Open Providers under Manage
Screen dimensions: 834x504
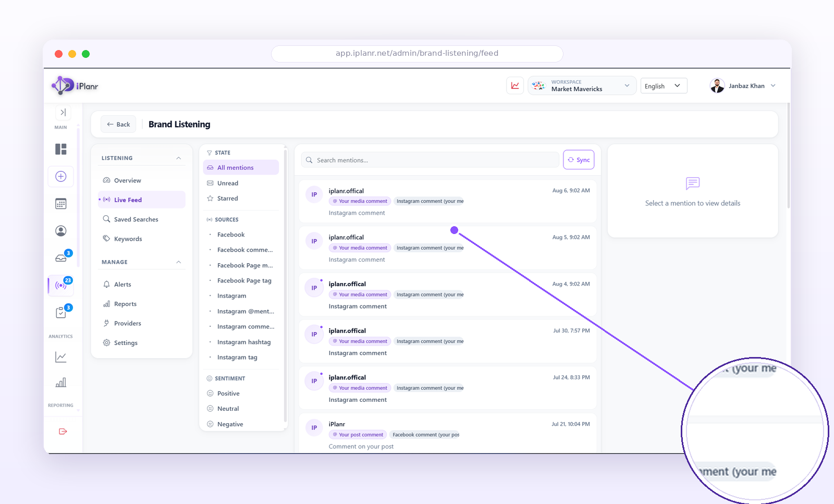pyautogui.click(x=141, y=323)
